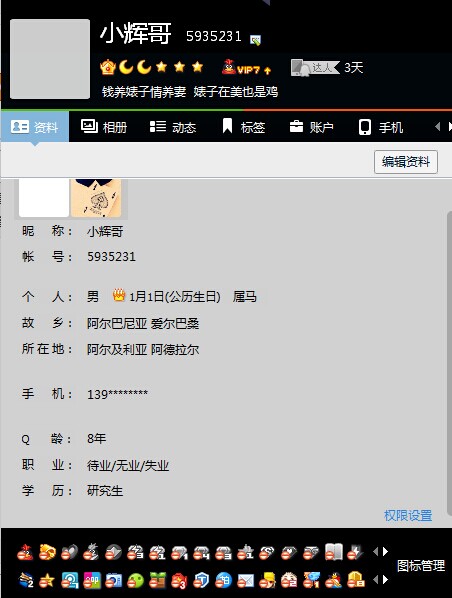The width and height of the screenshot is (452, 598).
Task: Click the colorful grid tiles icon
Action: click(92, 580)
